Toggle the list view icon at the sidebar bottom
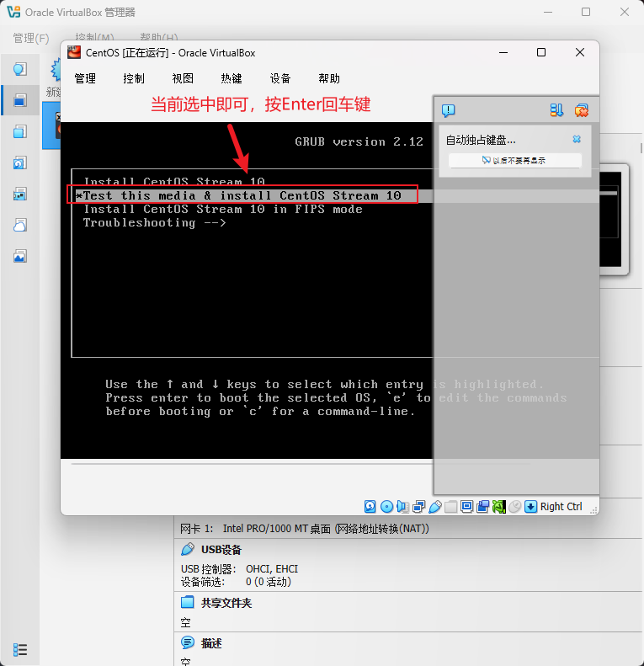Image resolution: width=644 pixels, height=666 pixels. tap(20, 649)
